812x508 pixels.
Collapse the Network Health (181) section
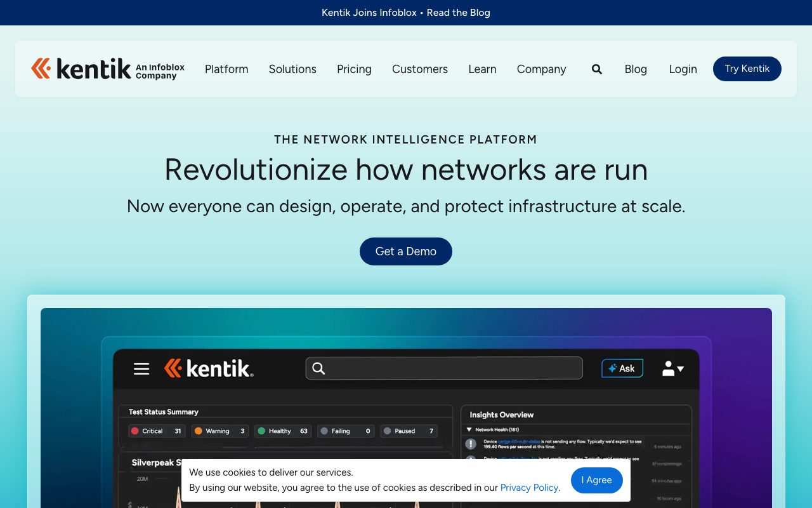(x=469, y=430)
